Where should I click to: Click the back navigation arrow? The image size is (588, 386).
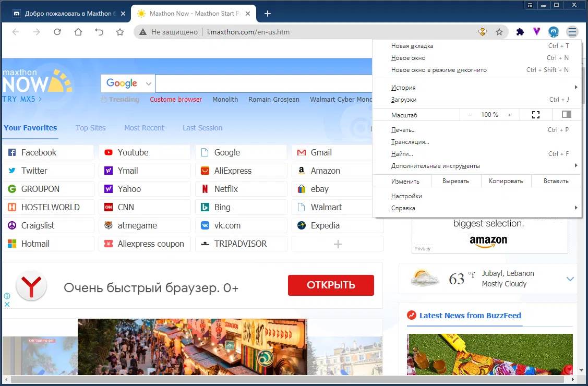16,32
